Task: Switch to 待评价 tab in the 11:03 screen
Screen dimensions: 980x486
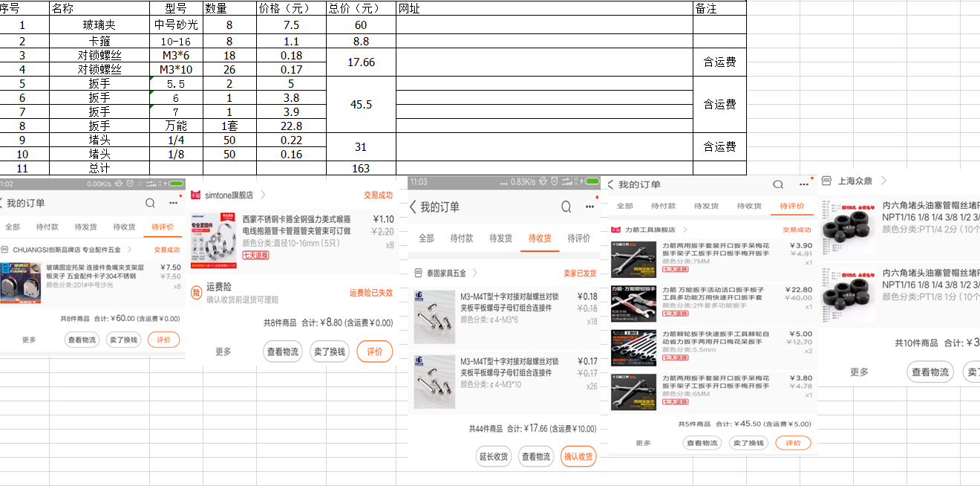Action: (x=579, y=239)
